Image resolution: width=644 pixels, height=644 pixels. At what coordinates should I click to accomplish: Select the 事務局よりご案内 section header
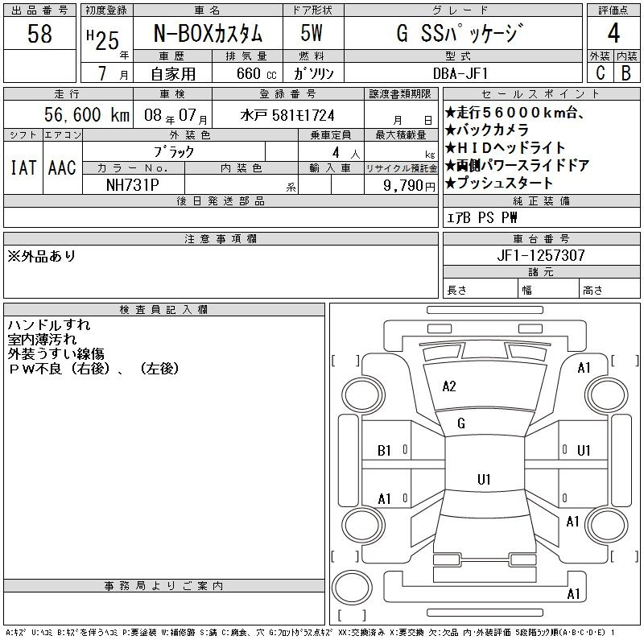point(164,586)
